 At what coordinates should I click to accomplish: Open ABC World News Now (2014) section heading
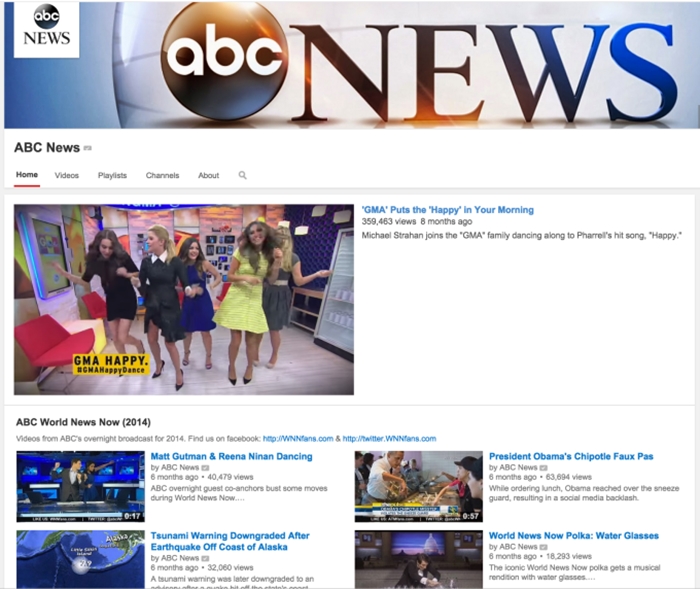(83, 422)
